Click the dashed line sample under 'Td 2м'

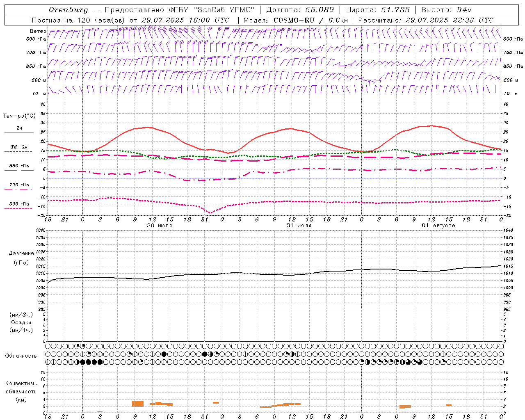tap(18, 151)
